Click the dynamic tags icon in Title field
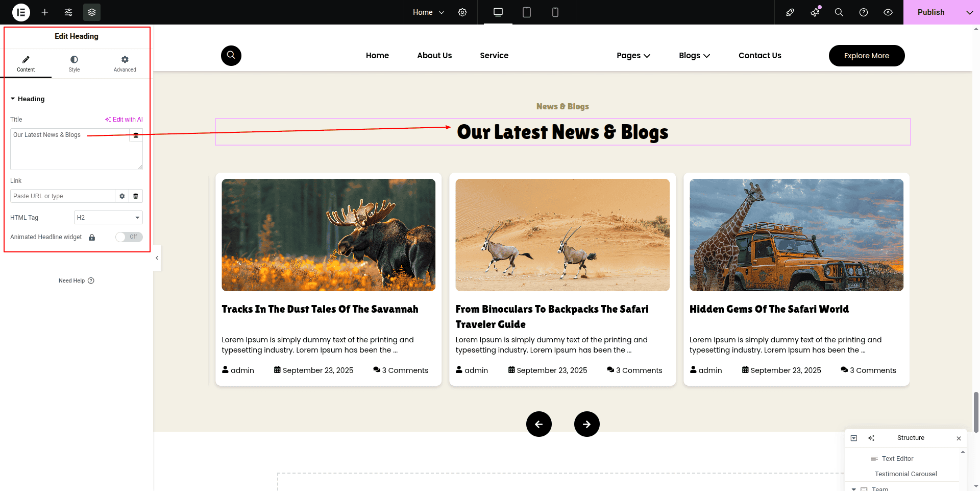This screenshot has width=980, height=491. click(136, 135)
